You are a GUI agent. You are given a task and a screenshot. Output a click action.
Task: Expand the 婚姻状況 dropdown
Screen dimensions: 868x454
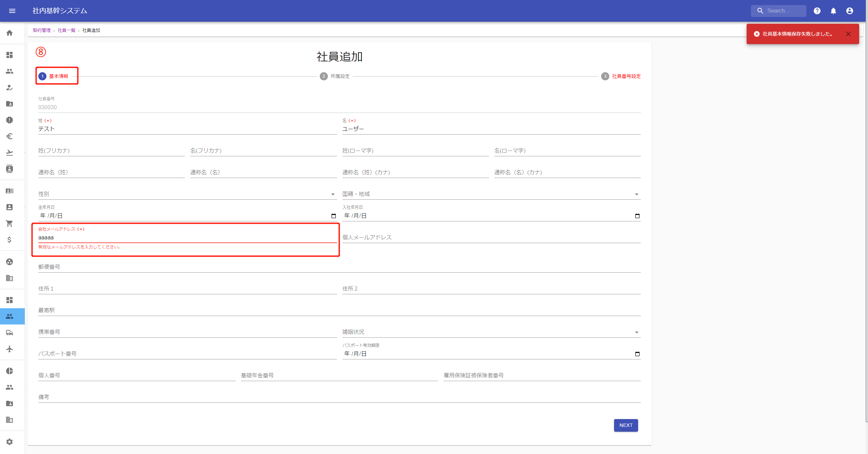[x=491, y=332]
